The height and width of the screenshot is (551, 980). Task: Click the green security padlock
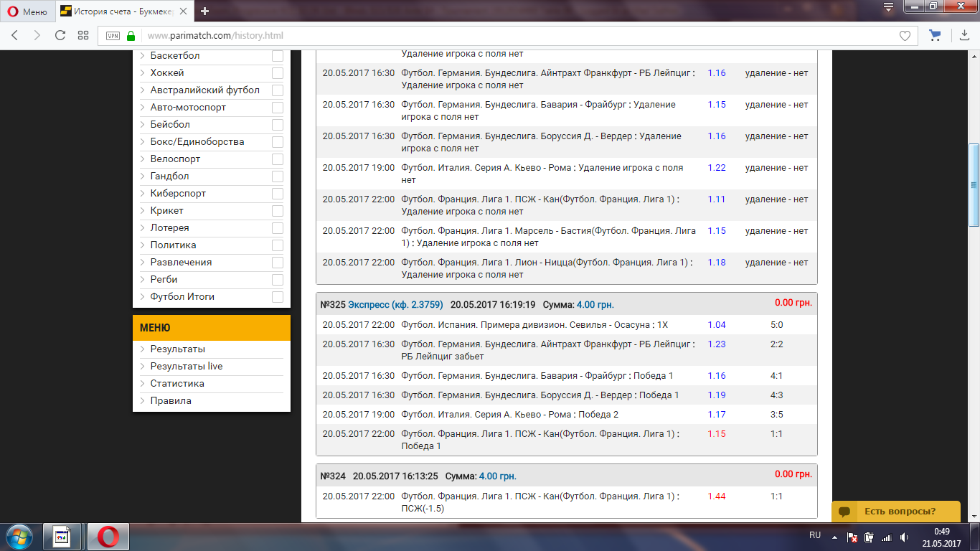(x=131, y=36)
